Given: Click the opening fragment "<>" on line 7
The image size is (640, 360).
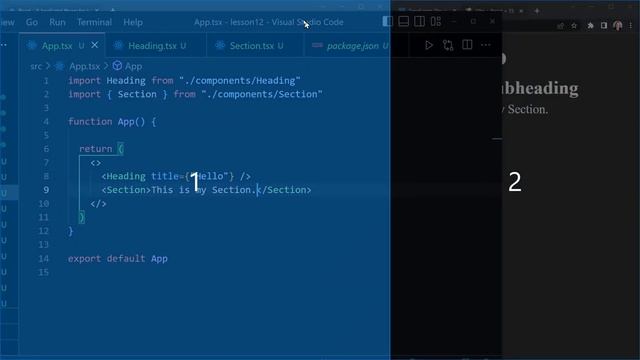Looking at the screenshot, I should 96,163.
